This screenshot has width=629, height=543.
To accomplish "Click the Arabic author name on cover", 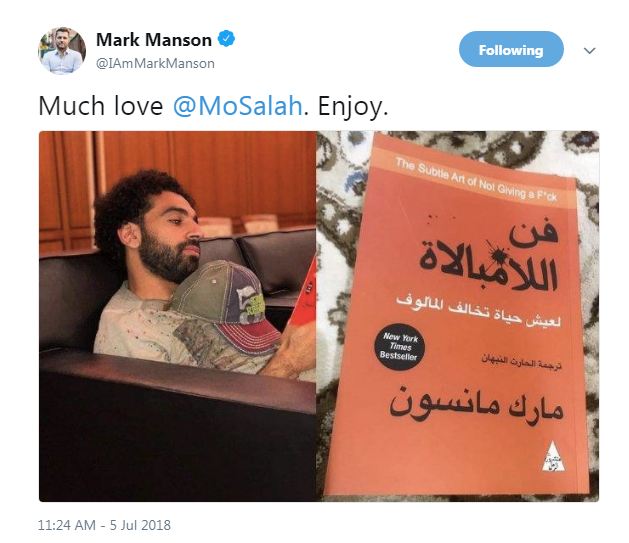I will pos(477,406).
